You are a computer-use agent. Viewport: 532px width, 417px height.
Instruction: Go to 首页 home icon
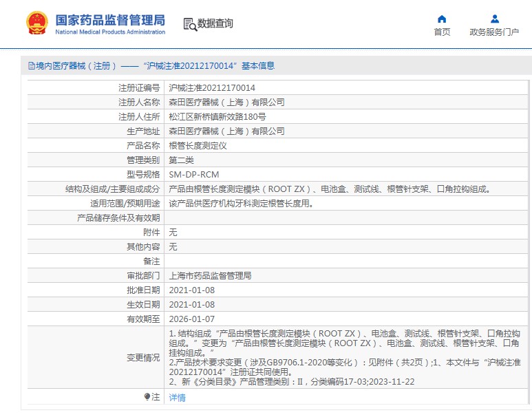click(x=442, y=19)
